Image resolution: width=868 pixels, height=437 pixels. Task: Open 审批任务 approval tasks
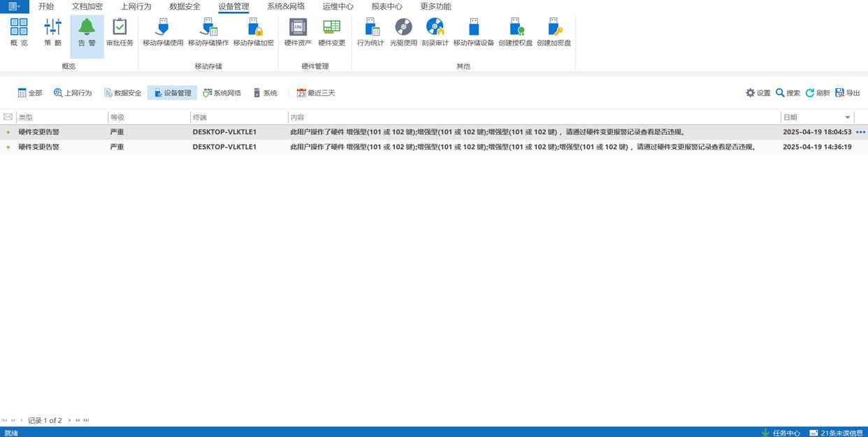click(x=120, y=33)
